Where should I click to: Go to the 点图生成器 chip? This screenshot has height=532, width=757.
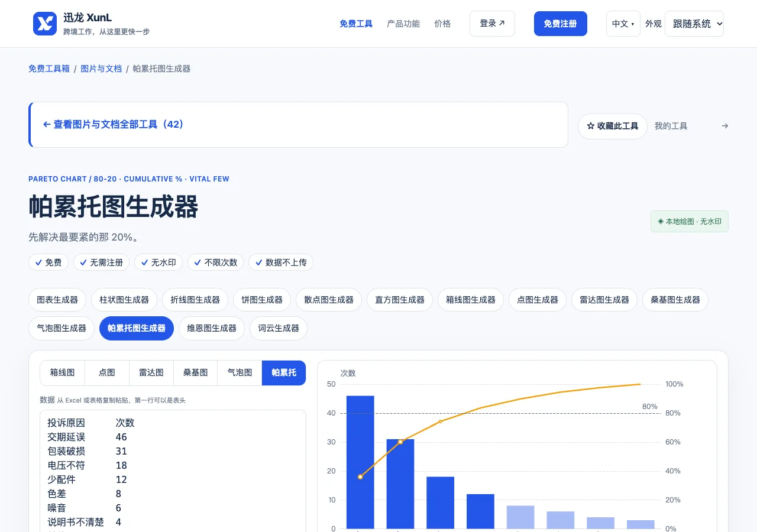[x=538, y=300]
